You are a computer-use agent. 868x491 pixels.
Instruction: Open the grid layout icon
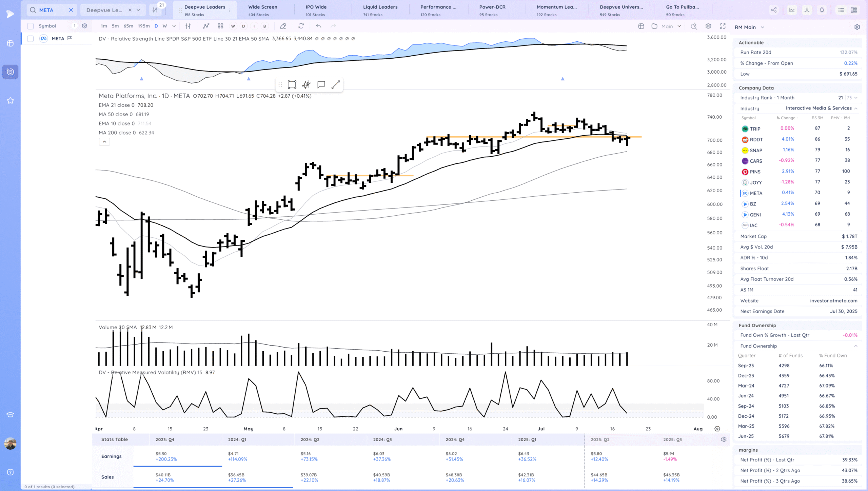tap(220, 26)
